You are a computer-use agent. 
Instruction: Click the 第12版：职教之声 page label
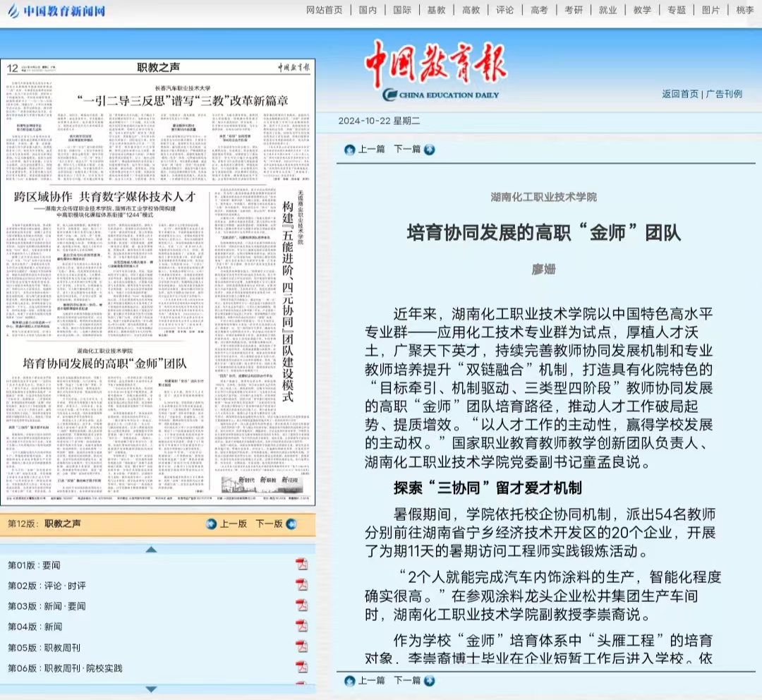tap(44, 524)
